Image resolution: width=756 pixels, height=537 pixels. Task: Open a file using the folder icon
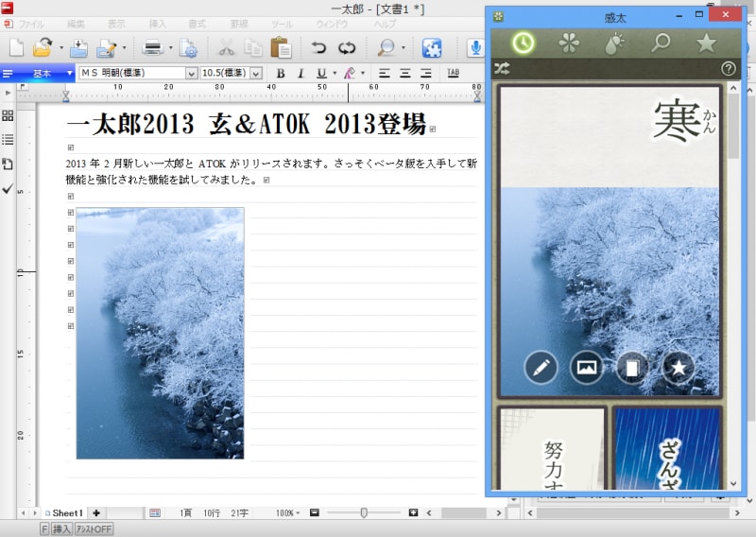(43, 47)
